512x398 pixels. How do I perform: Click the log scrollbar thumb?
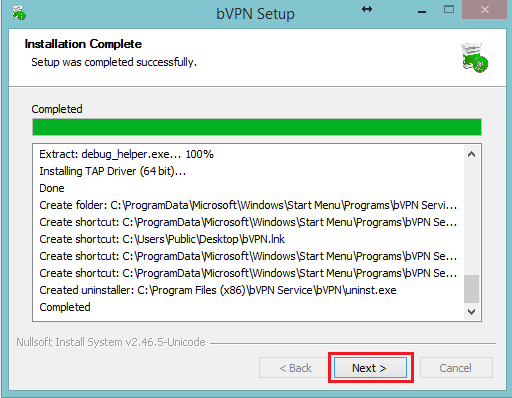471,289
